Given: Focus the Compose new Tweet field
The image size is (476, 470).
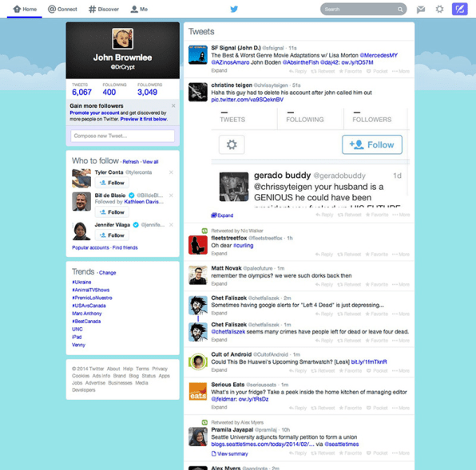Looking at the screenshot, I should (x=123, y=136).
